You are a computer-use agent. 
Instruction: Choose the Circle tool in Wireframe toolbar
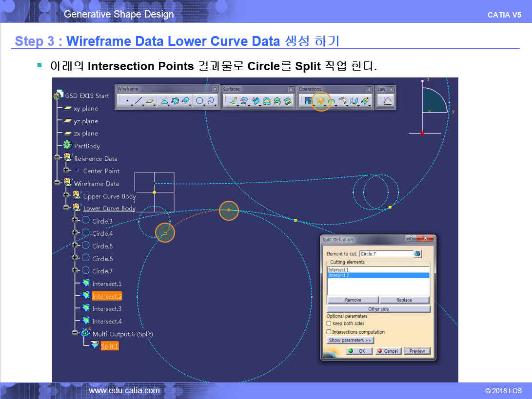(199, 101)
